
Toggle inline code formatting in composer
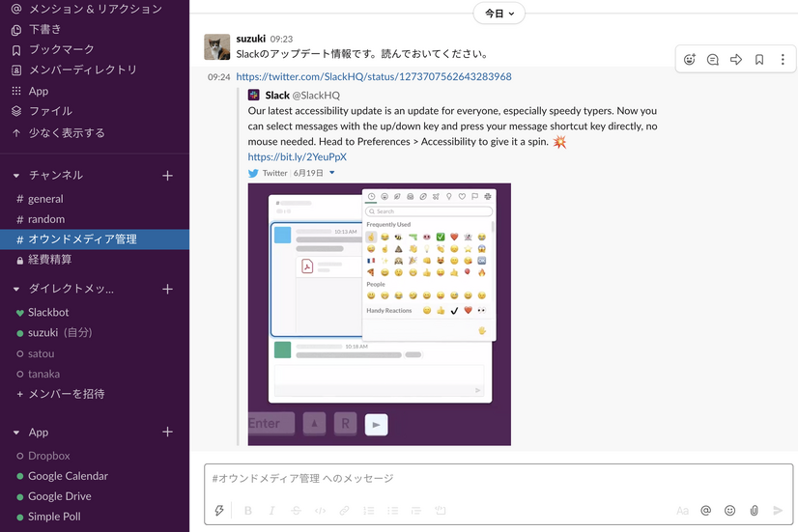click(x=320, y=510)
